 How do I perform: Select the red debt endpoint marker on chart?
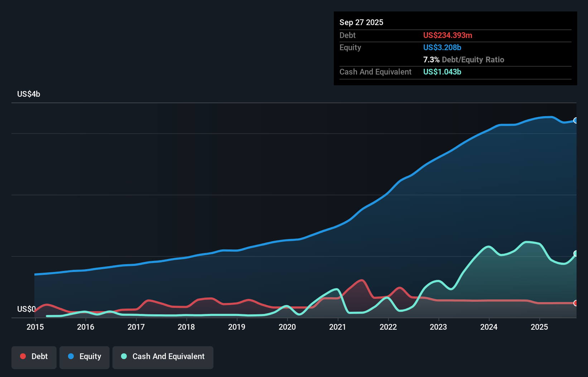[x=576, y=303]
